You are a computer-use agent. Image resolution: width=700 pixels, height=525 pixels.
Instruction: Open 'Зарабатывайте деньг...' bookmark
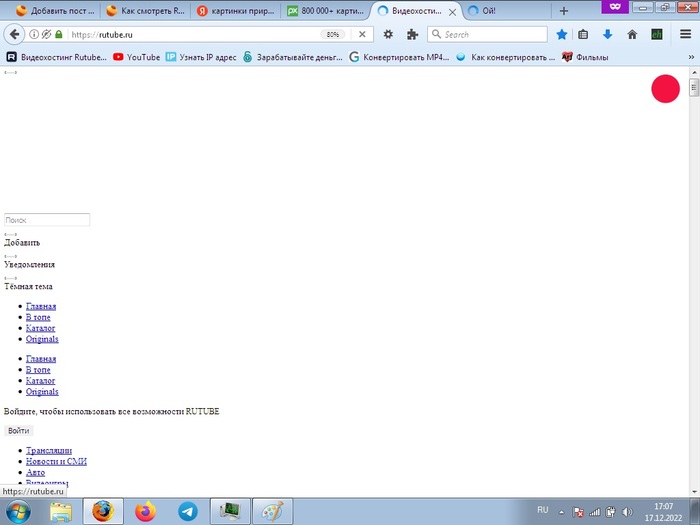point(292,57)
